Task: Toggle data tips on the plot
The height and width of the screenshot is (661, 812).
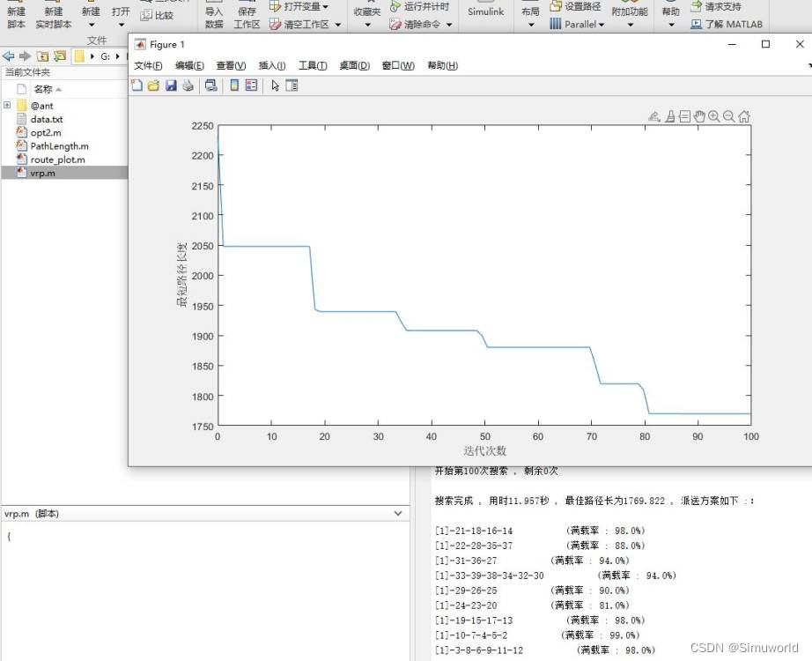Action: (x=685, y=115)
